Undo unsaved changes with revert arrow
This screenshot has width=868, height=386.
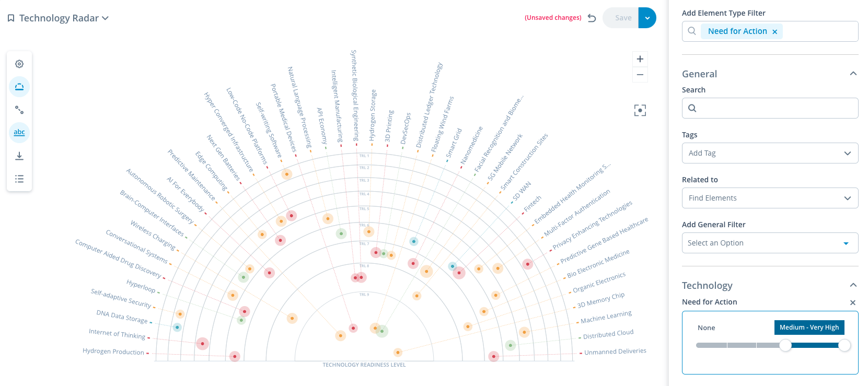coord(592,18)
